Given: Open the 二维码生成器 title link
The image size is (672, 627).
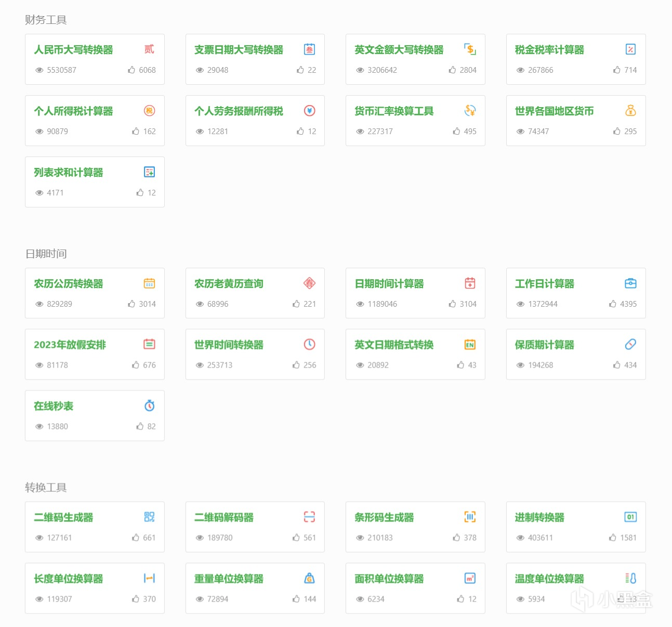Looking at the screenshot, I should (x=63, y=518).
